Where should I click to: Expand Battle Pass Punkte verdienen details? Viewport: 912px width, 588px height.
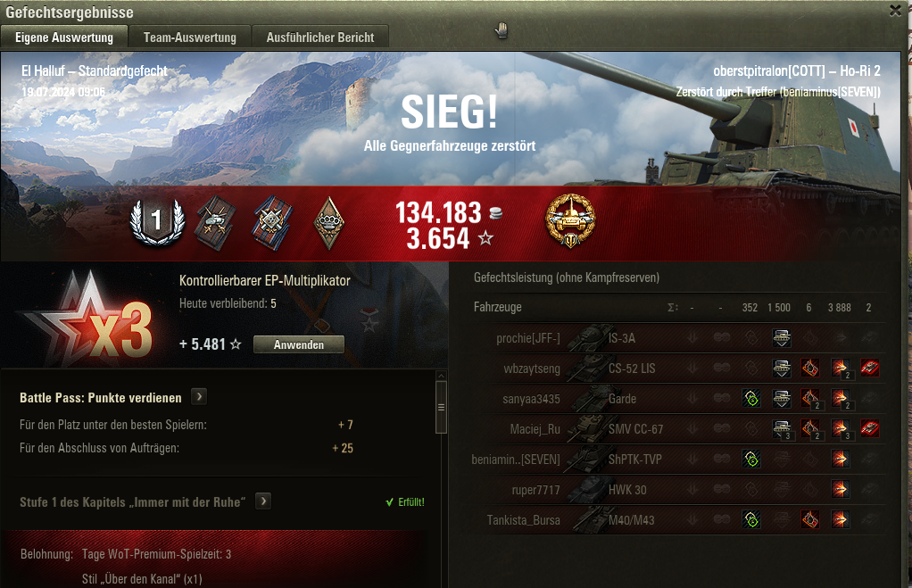tap(199, 397)
